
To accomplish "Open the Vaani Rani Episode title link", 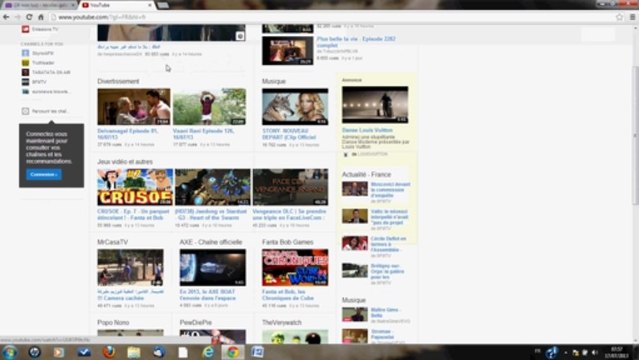I will tap(203, 134).
